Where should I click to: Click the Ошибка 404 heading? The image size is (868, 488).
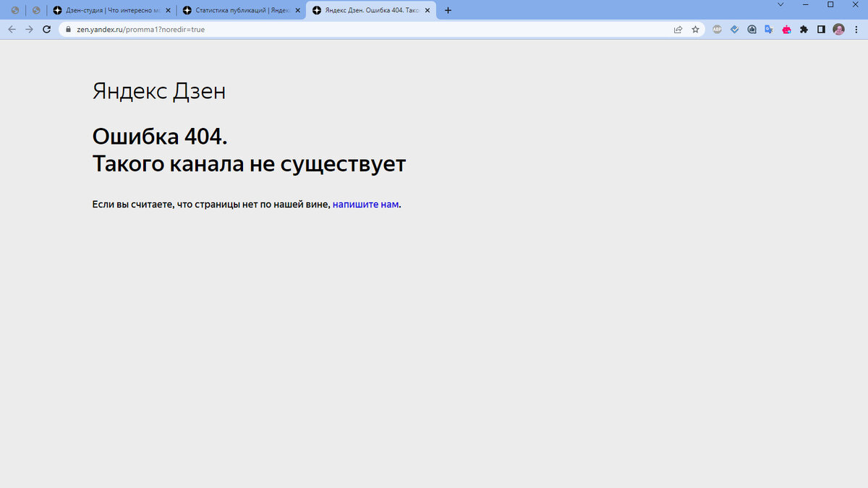click(160, 136)
